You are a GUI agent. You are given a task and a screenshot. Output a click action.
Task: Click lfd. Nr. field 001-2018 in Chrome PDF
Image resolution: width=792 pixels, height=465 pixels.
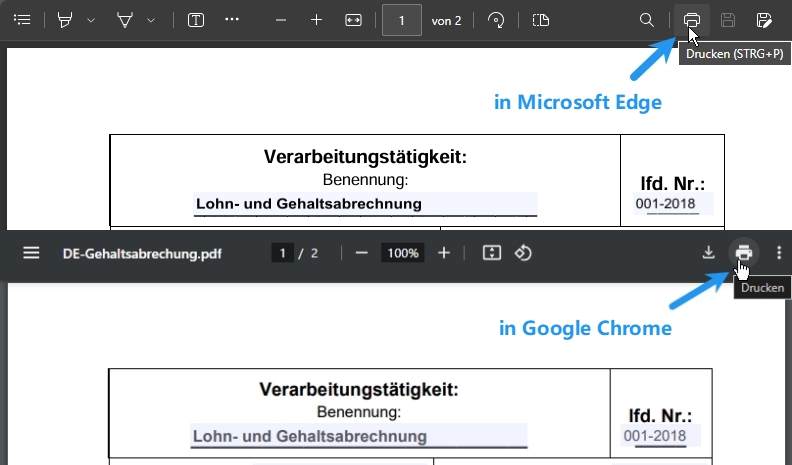[x=660, y=436]
